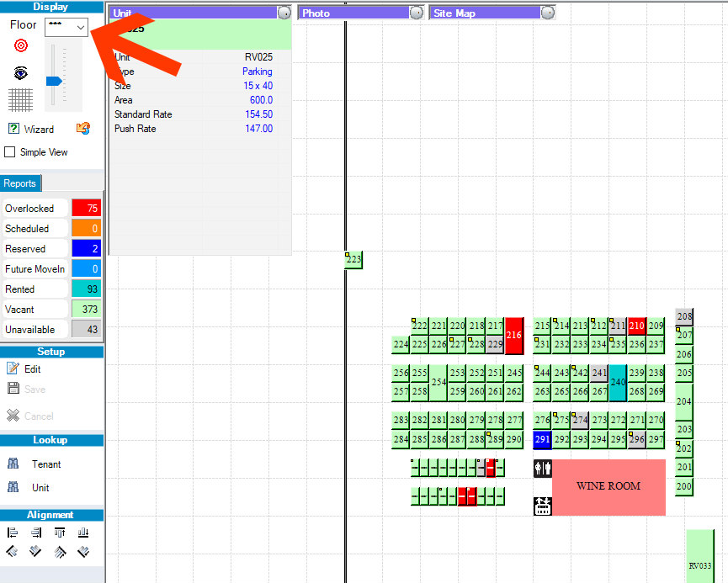Open the Floor dropdown
The image size is (728, 583).
click(x=66, y=27)
